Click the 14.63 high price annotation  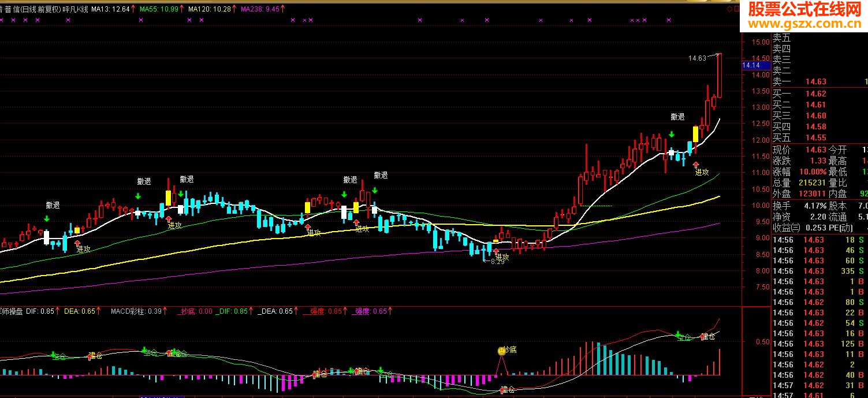[698, 58]
